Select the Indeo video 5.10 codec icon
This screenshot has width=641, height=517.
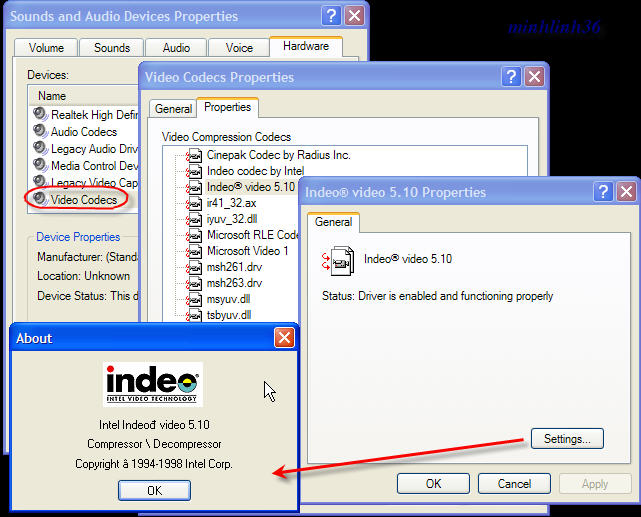[194, 187]
